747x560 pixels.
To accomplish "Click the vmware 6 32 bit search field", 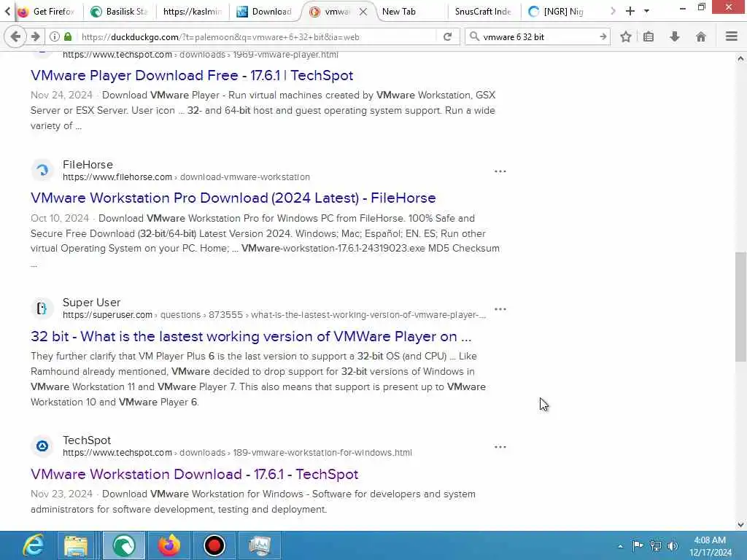I will pyautogui.click(x=538, y=36).
